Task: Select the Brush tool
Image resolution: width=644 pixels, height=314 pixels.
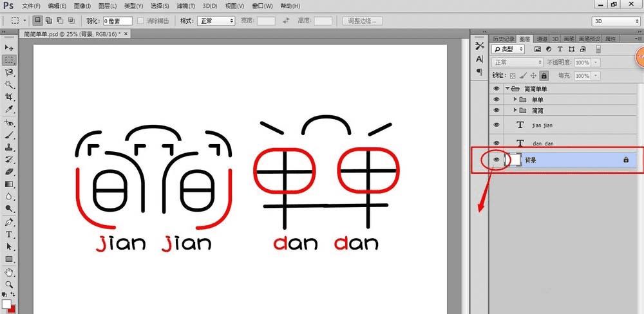Action: pos(8,135)
